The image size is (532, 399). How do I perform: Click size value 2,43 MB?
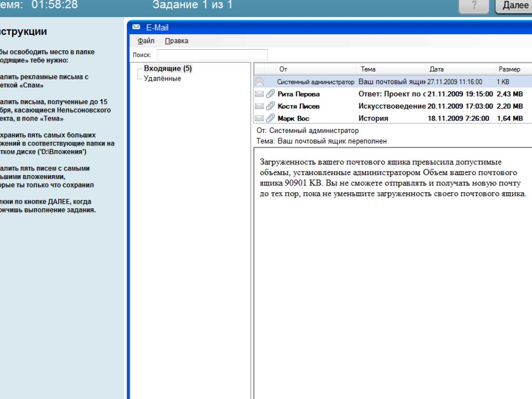click(510, 94)
